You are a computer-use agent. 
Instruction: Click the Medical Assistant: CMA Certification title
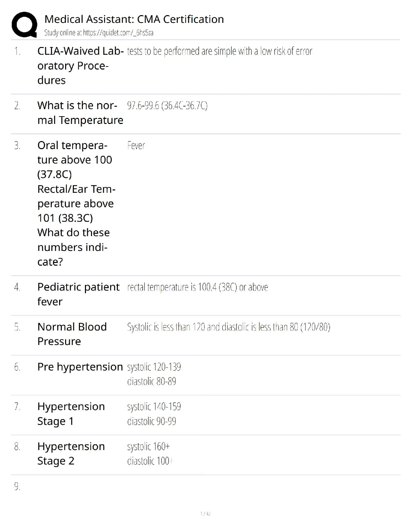[134, 19]
